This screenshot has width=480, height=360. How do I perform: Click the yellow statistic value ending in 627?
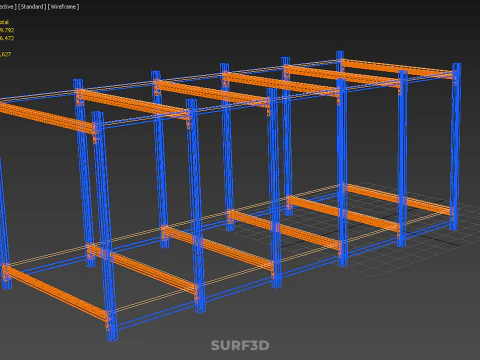[x=6, y=54]
